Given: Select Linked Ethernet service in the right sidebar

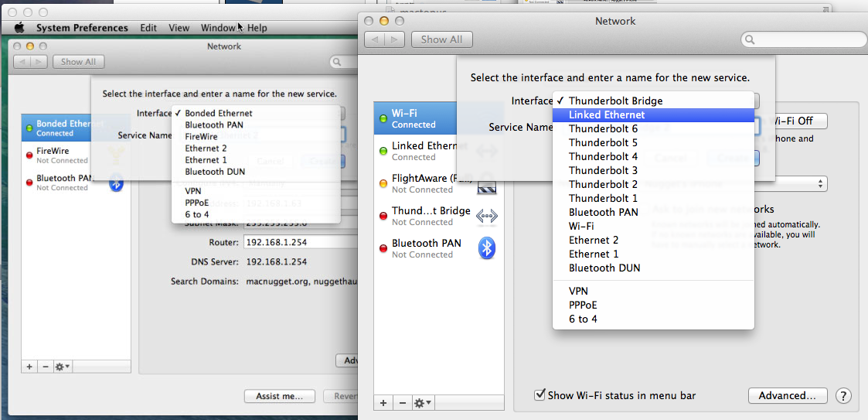Looking at the screenshot, I should [x=438, y=152].
